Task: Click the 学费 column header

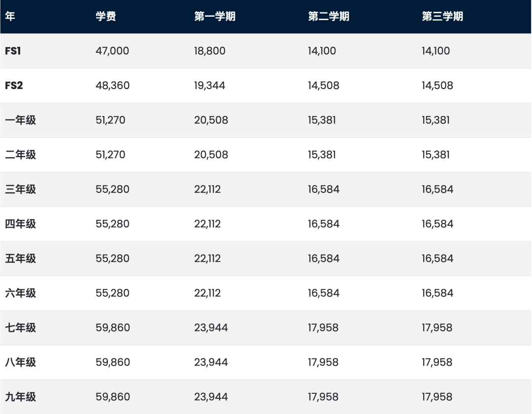Action: tap(106, 17)
